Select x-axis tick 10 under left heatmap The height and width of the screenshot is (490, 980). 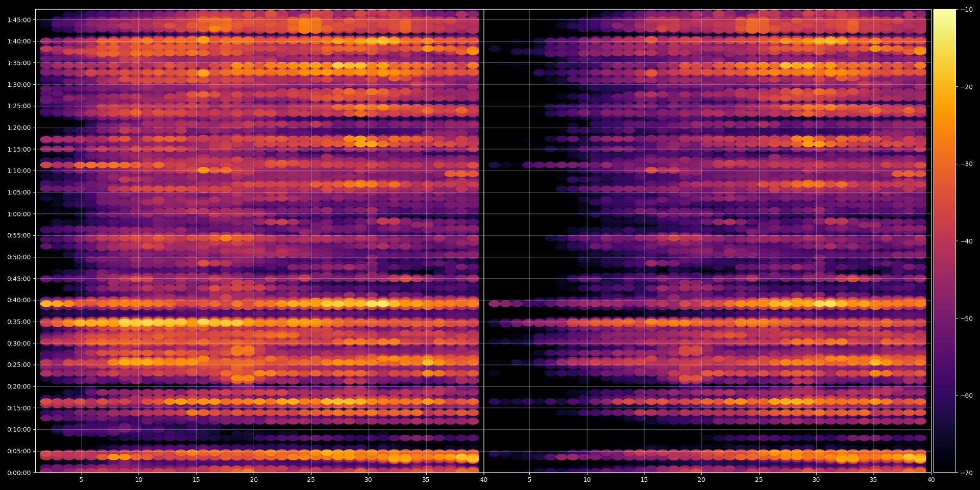click(139, 480)
